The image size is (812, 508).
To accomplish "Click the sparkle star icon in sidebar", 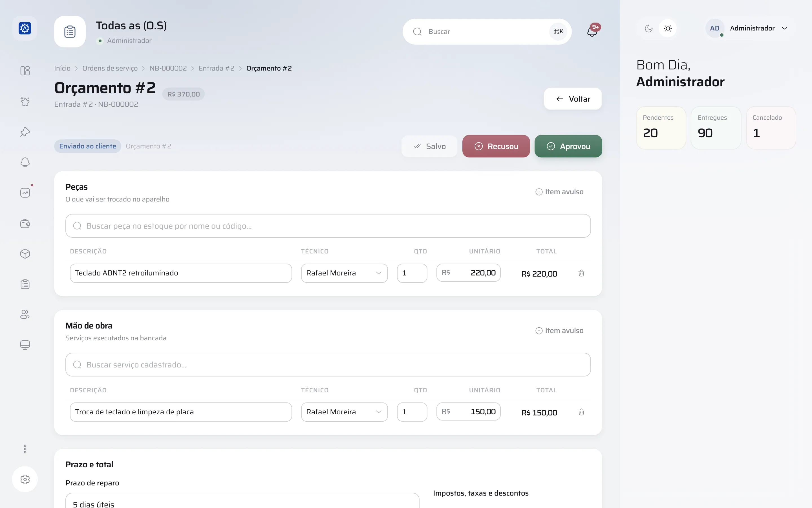I will coord(25,102).
